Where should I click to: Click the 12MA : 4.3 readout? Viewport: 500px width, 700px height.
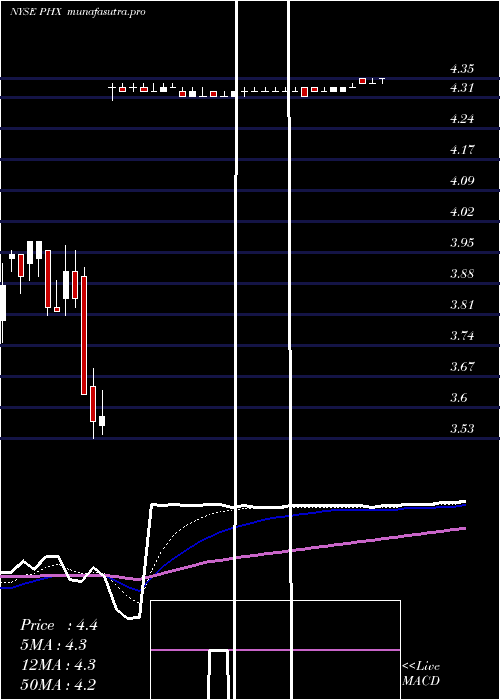pyautogui.click(x=58, y=665)
